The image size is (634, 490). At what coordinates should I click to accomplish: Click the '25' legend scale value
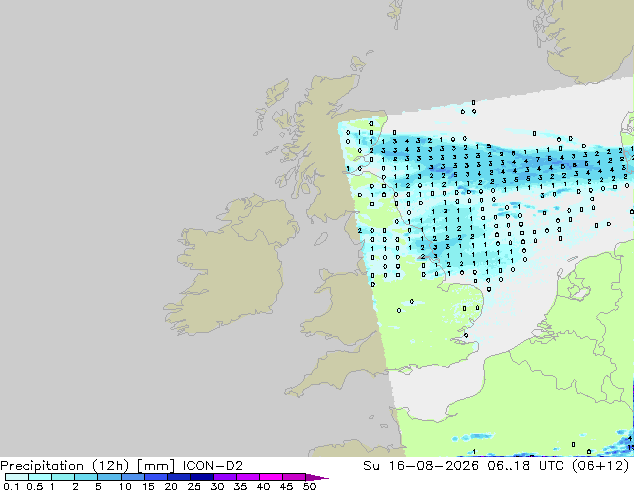[x=194, y=486]
